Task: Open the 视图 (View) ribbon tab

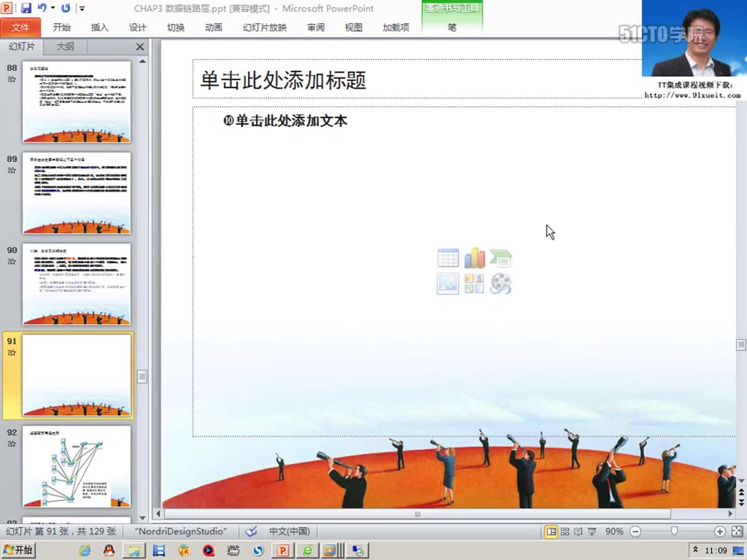Action: coord(354,27)
